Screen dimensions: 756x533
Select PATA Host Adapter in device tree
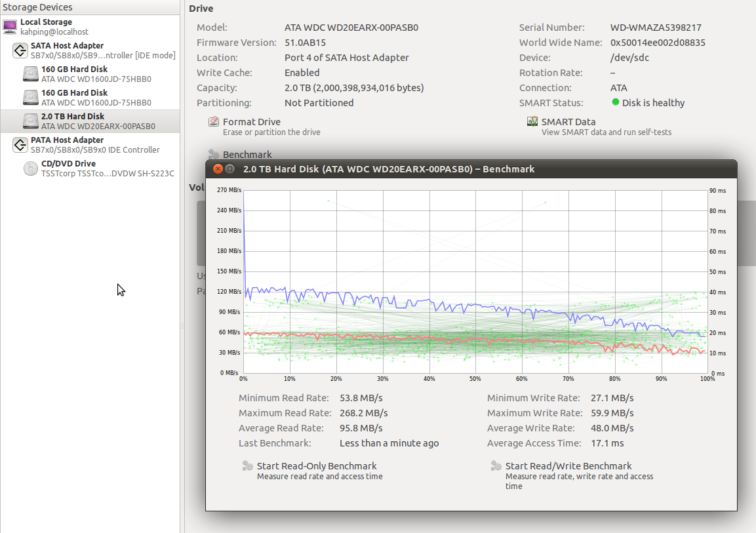click(90, 145)
